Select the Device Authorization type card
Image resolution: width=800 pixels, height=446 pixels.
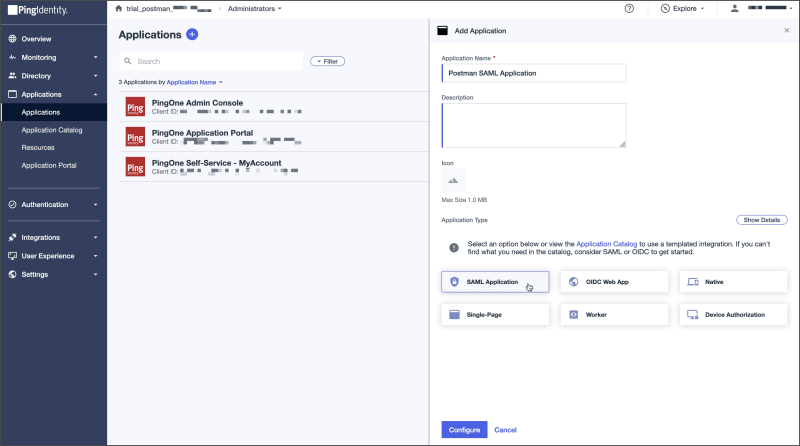coord(733,314)
